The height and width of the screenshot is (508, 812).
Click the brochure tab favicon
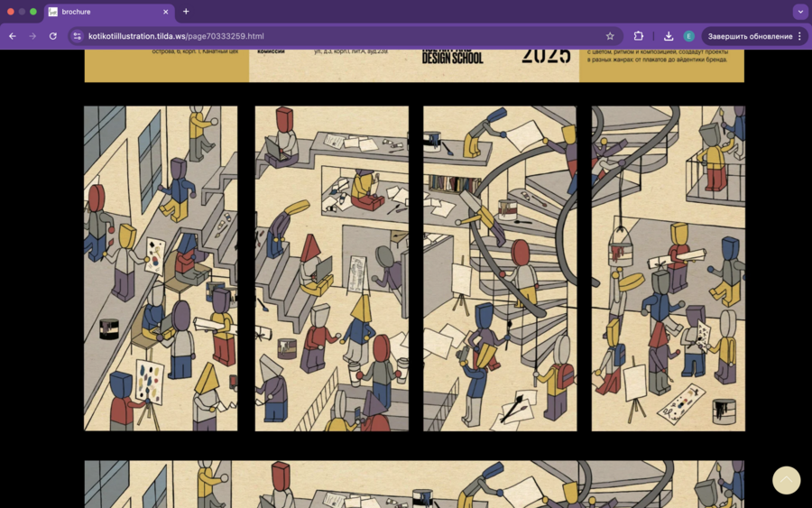coord(53,12)
